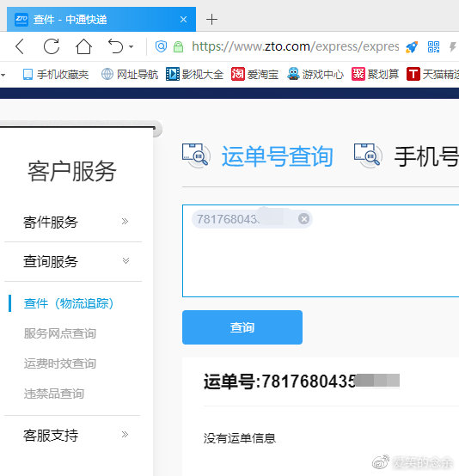The image size is (459, 476).
Task: Open the 影视大全 bookmark
Action: coord(195,75)
